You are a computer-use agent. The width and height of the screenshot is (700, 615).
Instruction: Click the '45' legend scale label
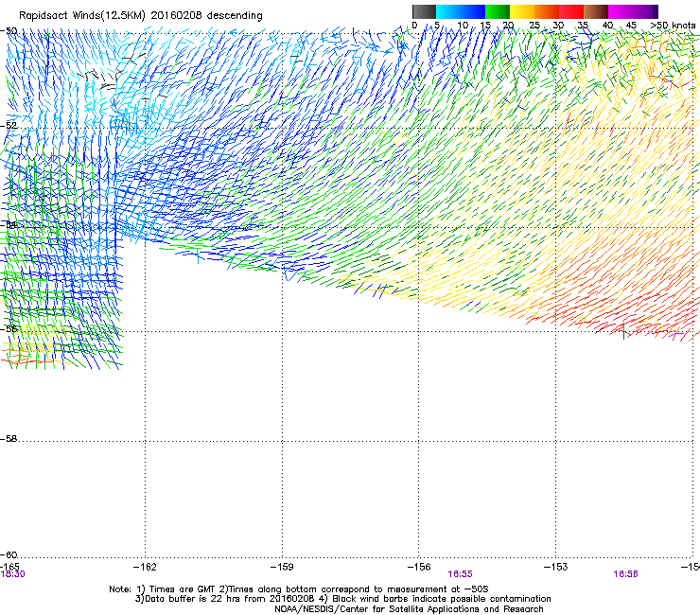point(631,26)
